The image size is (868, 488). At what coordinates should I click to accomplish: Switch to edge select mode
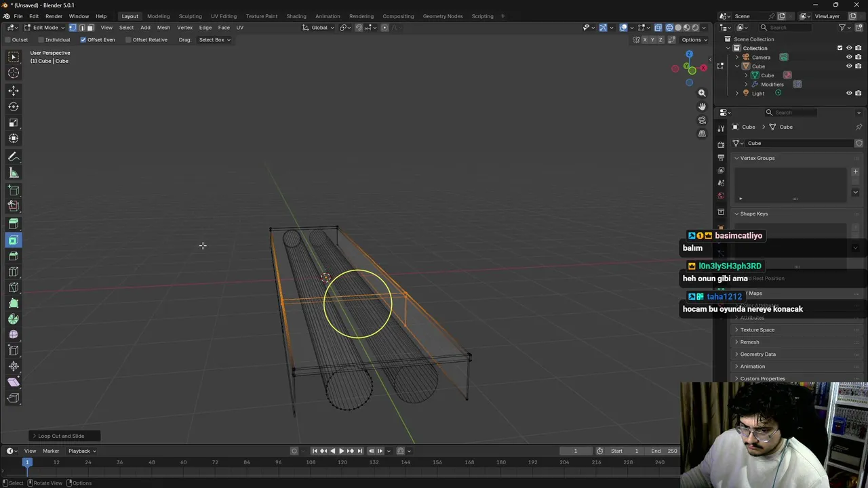pyautogui.click(x=81, y=28)
